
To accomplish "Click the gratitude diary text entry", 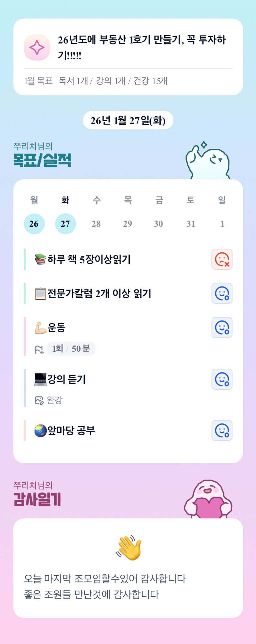I will 105,586.
